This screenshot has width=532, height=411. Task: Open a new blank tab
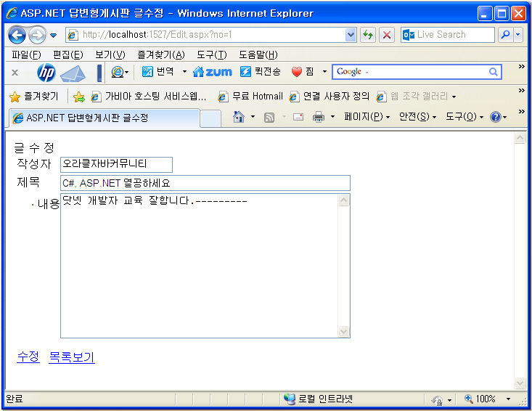pyautogui.click(x=210, y=119)
